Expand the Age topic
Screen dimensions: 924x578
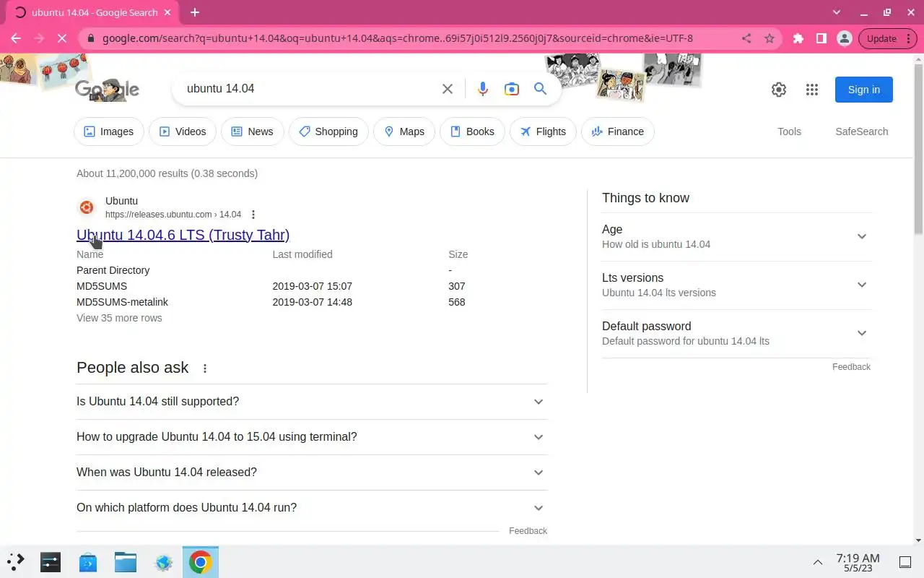(736, 236)
